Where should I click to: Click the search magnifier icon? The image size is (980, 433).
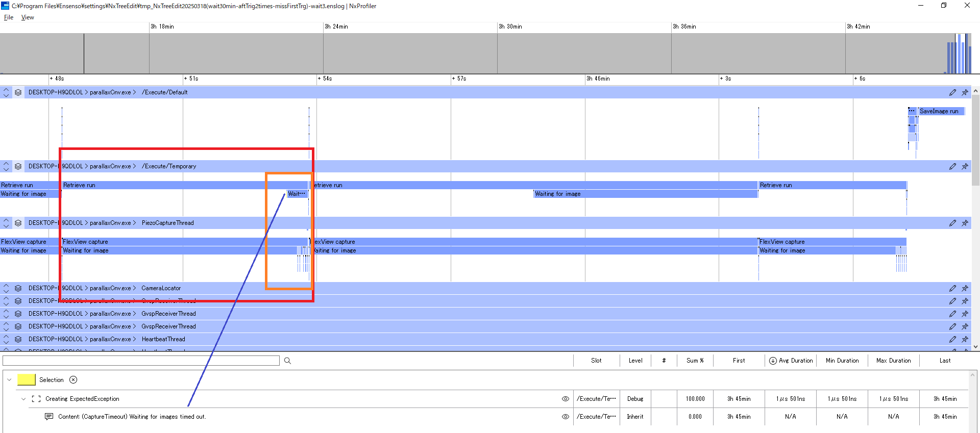[287, 361]
